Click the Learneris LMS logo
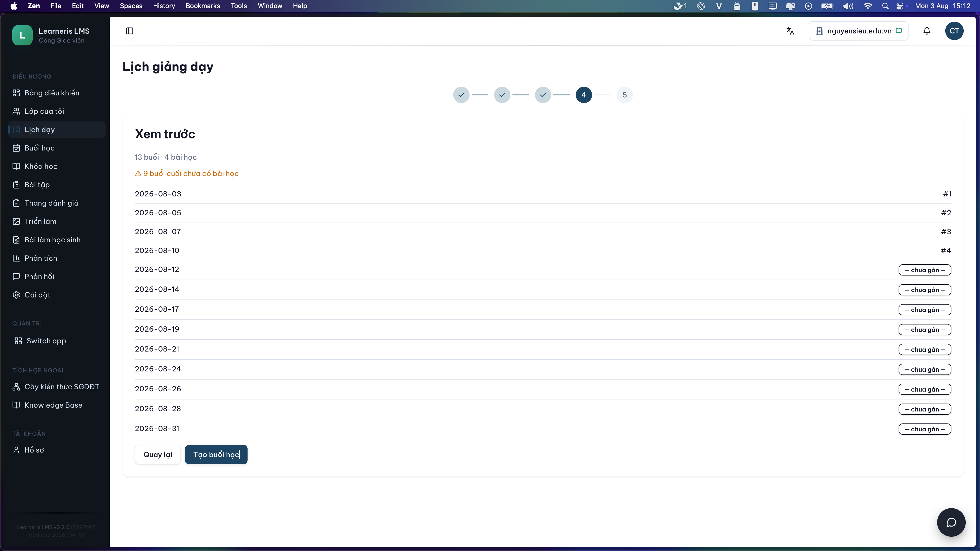 click(x=22, y=35)
